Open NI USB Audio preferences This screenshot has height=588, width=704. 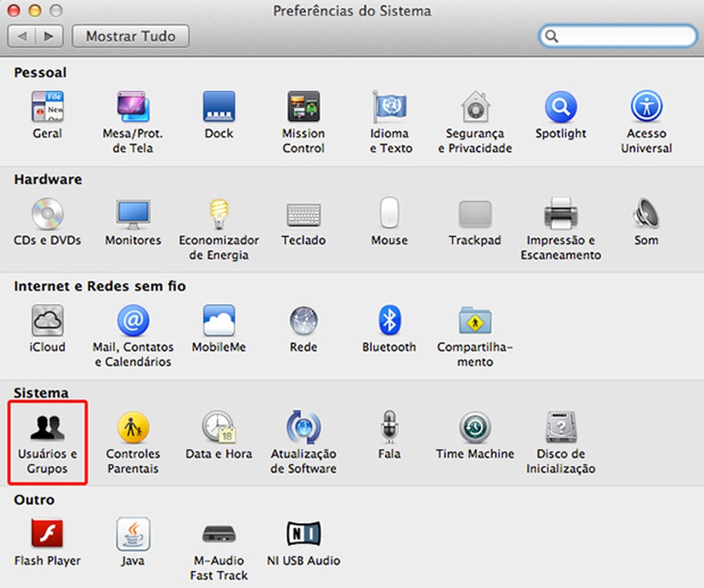pyautogui.click(x=303, y=534)
